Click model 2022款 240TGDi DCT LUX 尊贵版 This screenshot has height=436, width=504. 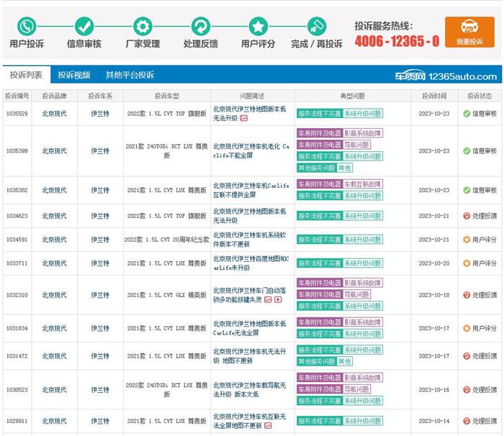[x=167, y=390]
